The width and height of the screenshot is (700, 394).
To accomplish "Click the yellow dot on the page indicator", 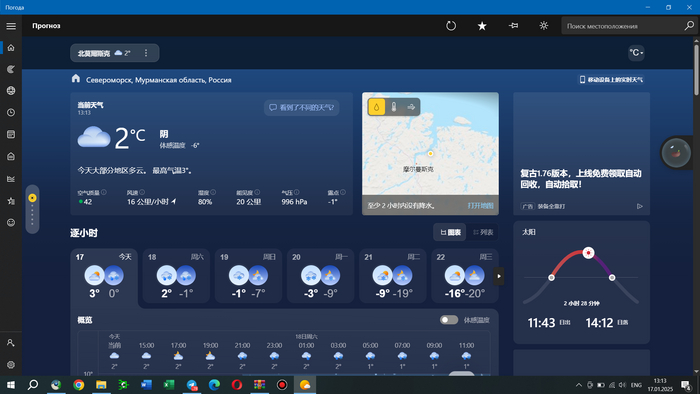I will [x=32, y=198].
